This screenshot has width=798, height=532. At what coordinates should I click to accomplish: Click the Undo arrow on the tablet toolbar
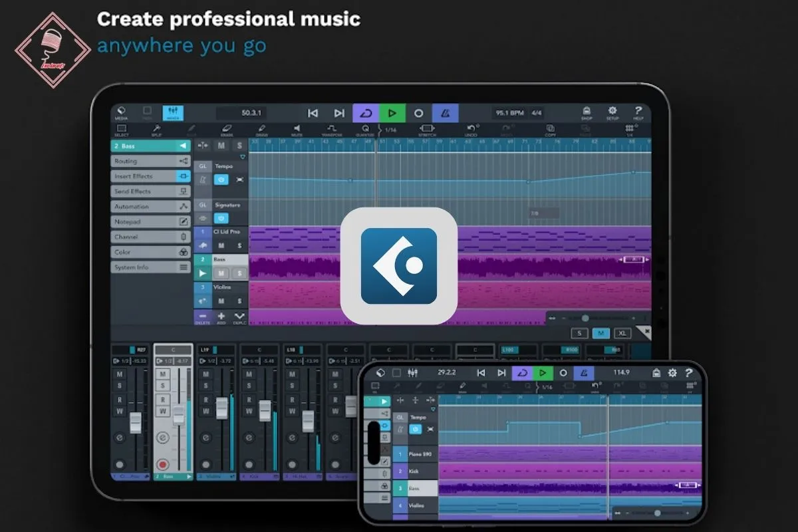(x=471, y=130)
